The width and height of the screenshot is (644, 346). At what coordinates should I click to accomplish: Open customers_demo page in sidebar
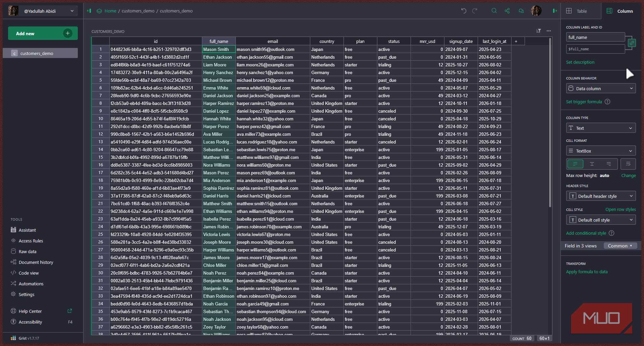pyautogui.click(x=40, y=53)
